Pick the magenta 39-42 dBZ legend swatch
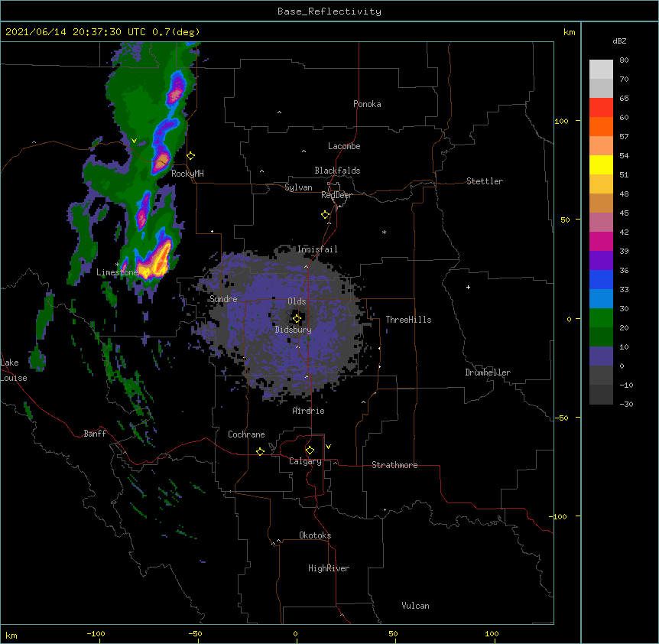 click(601, 241)
